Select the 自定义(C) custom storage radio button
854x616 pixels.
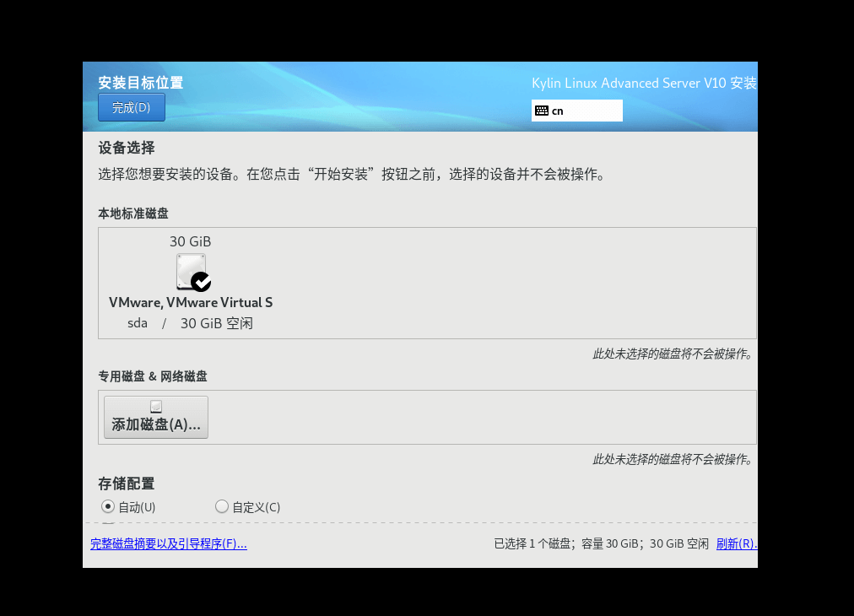[x=222, y=507]
